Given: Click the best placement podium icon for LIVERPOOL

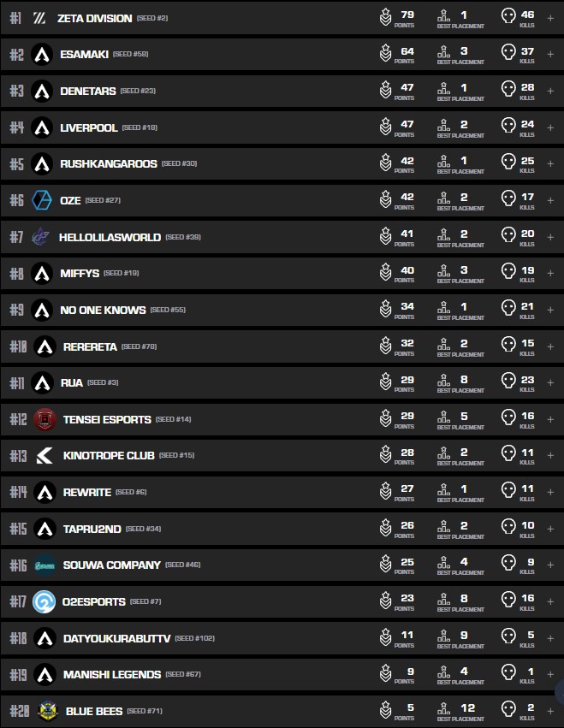Looking at the screenshot, I should [443, 127].
